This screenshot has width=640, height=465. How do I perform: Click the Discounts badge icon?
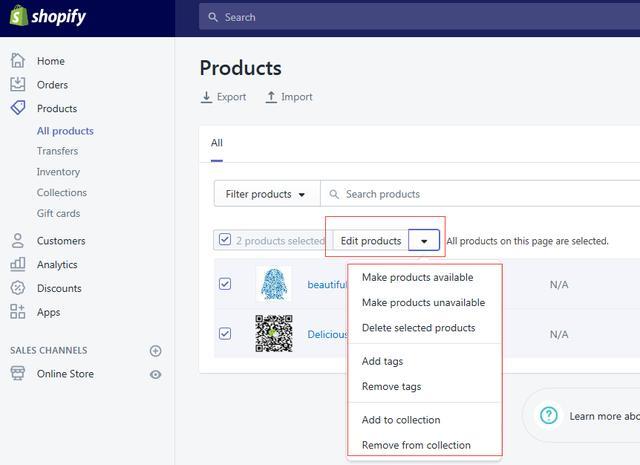pyautogui.click(x=18, y=288)
